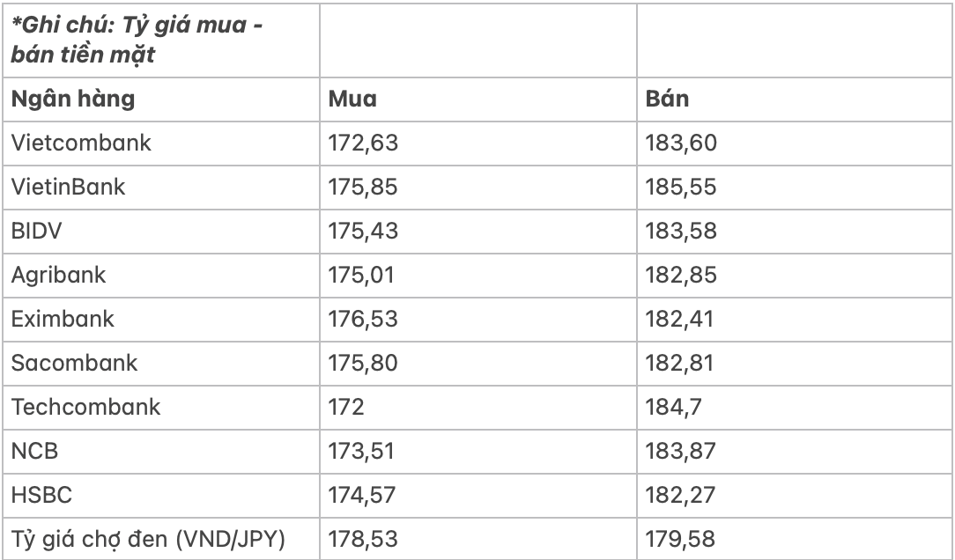Click the Agribank row label
The image size is (955, 560).
pyautogui.click(x=58, y=275)
